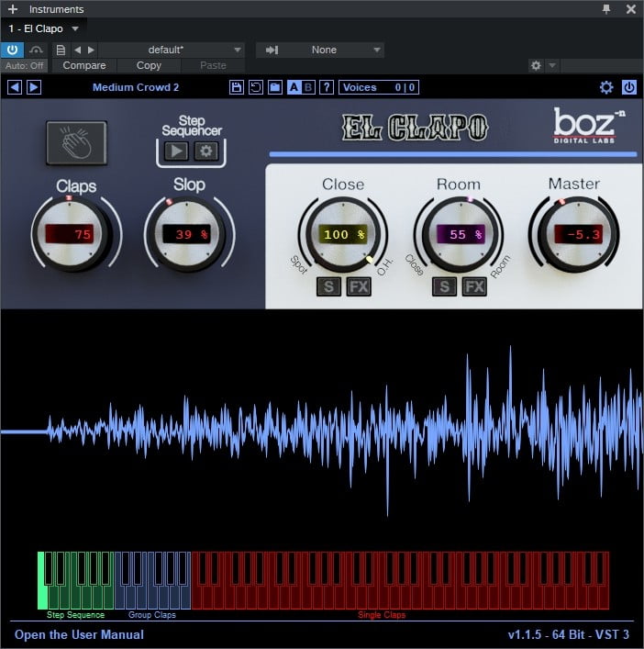This screenshot has width=644, height=649.
Task: Save preset with the floppy disk icon
Action: coord(236,87)
